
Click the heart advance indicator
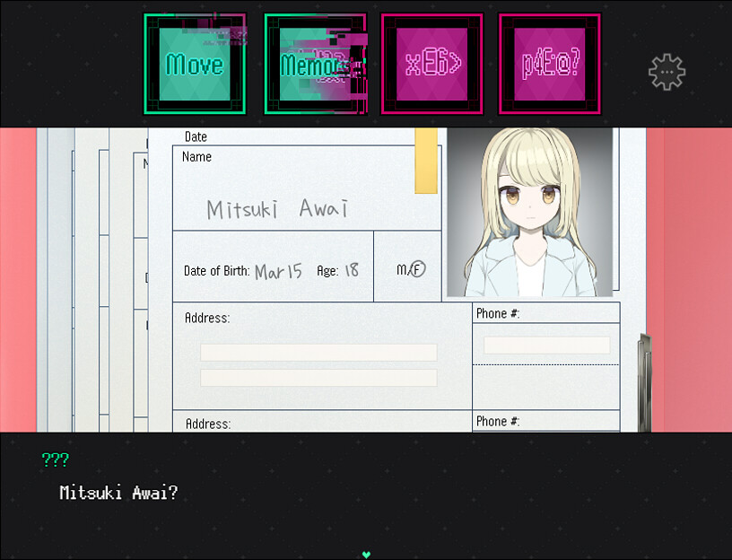click(x=366, y=553)
